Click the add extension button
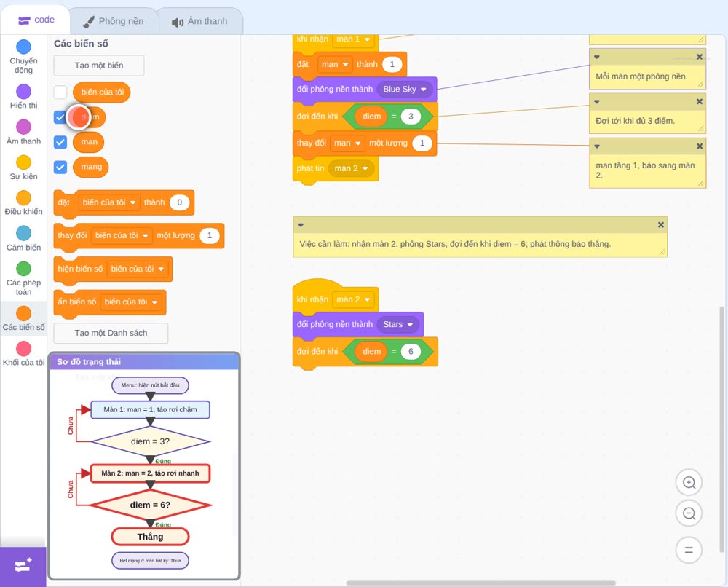 point(23,566)
